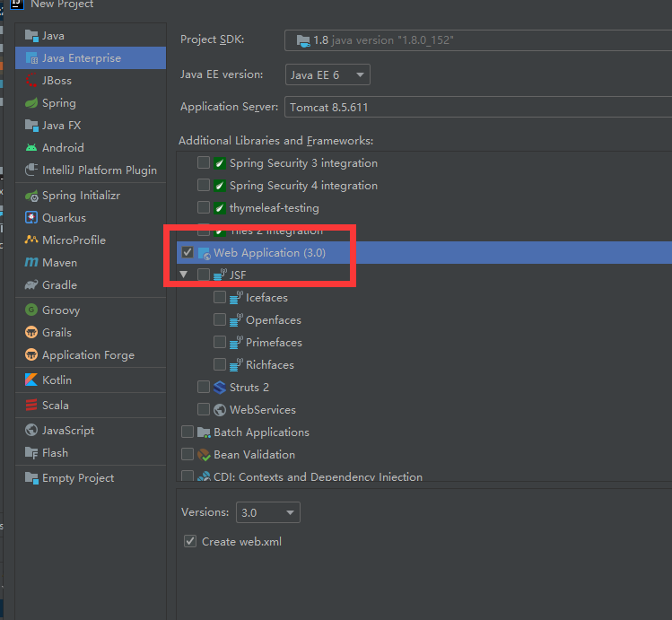Select the Spring Initializr icon
672x620 pixels.
point(31,196)
